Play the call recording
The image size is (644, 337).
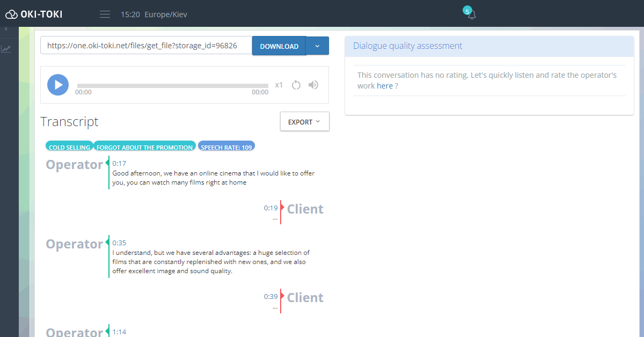[58, 85]
